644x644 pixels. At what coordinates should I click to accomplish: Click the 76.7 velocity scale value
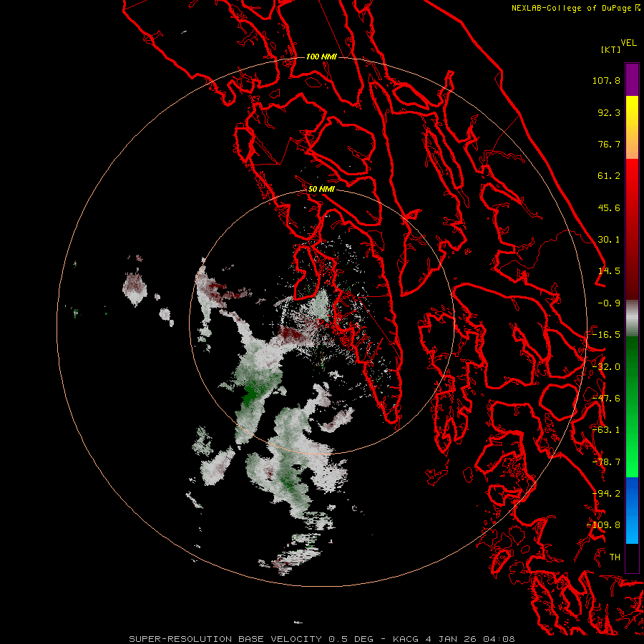tap(609, 144)
